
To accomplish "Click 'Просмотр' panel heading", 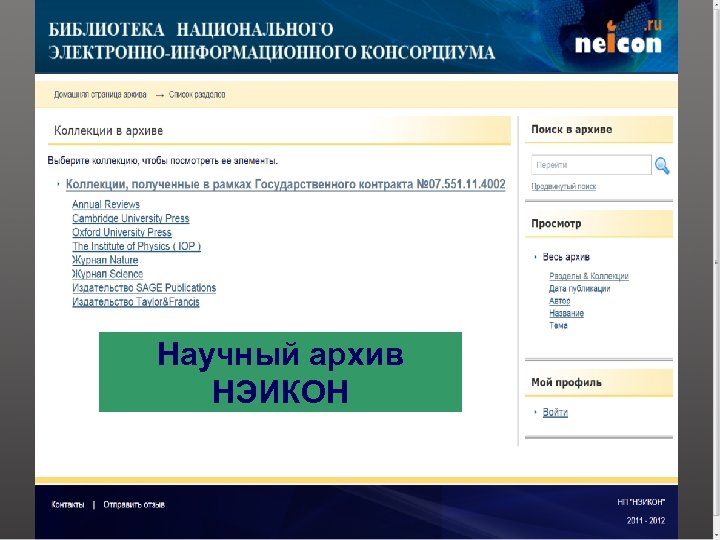I will click(x=556, y=224).
